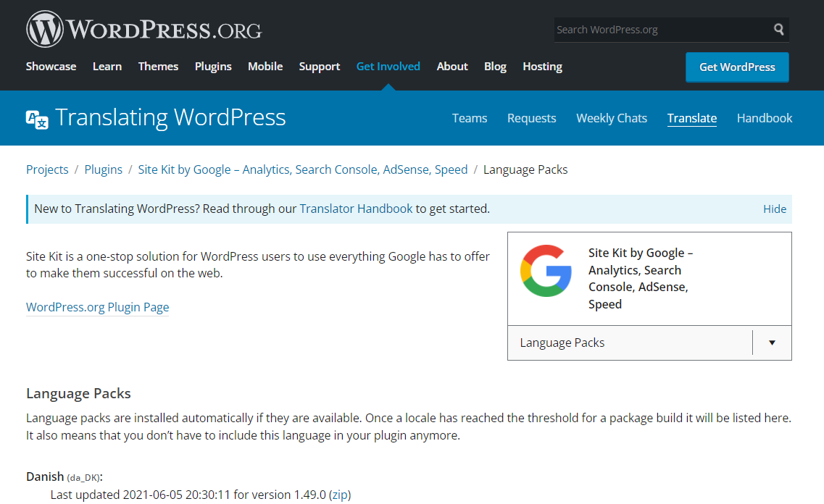This screenshot has width=824, height=504.
Task: Open the Blog menu item
Action: (495, 67)
